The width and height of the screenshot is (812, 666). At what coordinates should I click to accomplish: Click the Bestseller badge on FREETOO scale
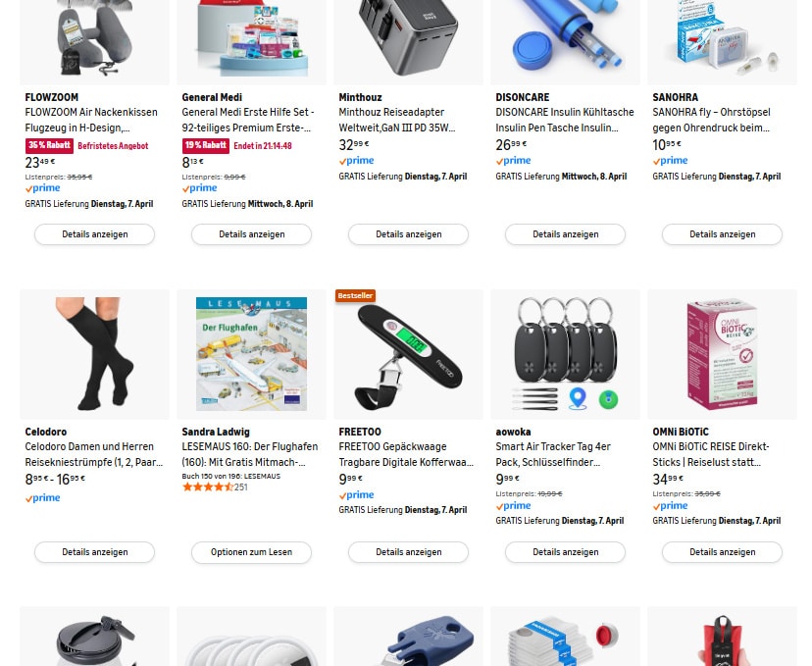tap(355, 295)
